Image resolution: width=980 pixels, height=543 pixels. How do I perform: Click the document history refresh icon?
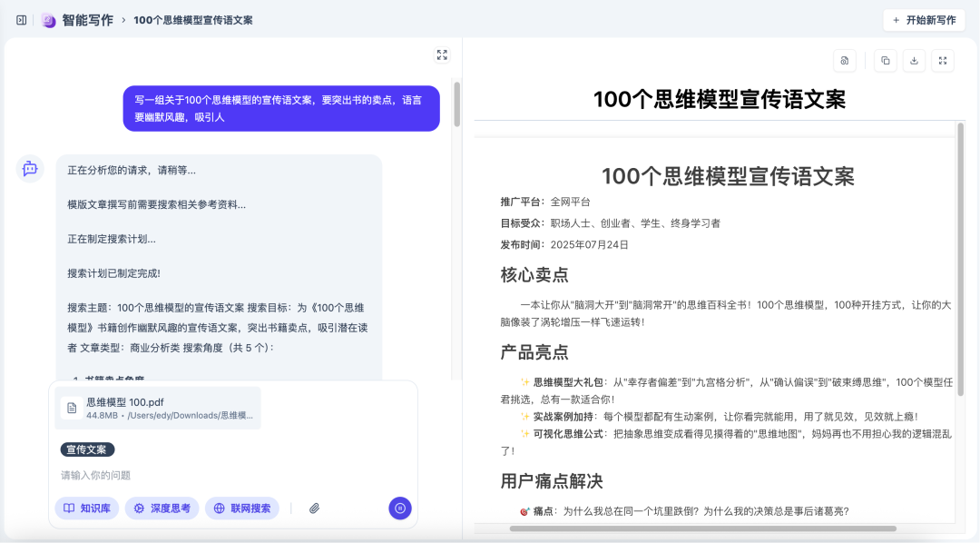pyautogui.click(x=845, y=61)
